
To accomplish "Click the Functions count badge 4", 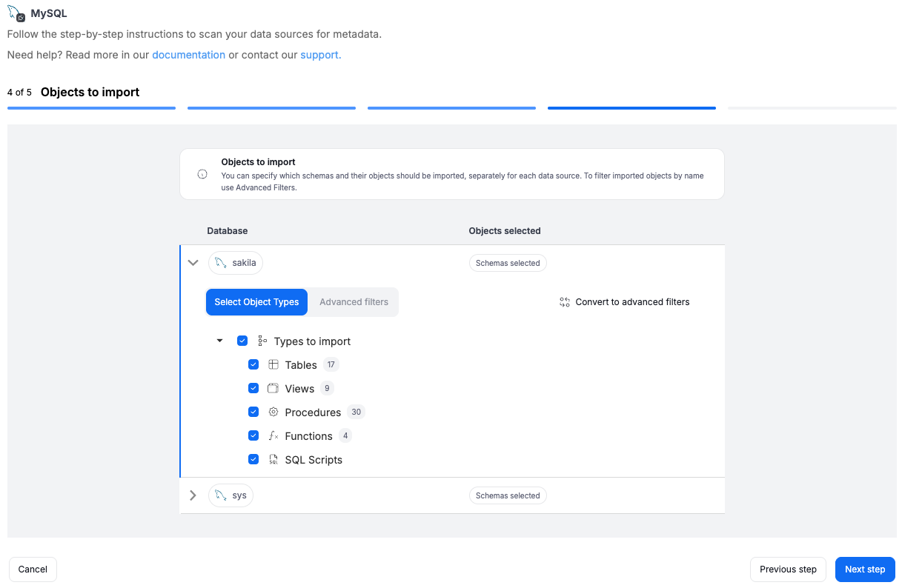I will click(x=345, y=436).
